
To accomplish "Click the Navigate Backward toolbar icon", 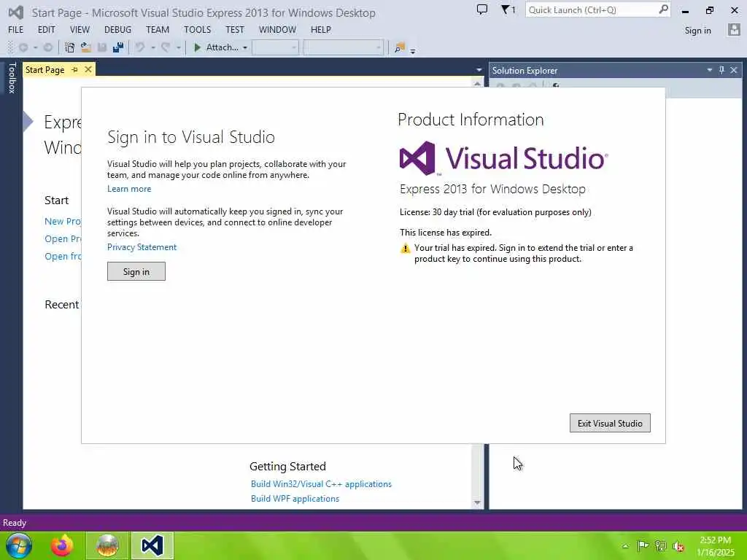I will tap(23, 47).
